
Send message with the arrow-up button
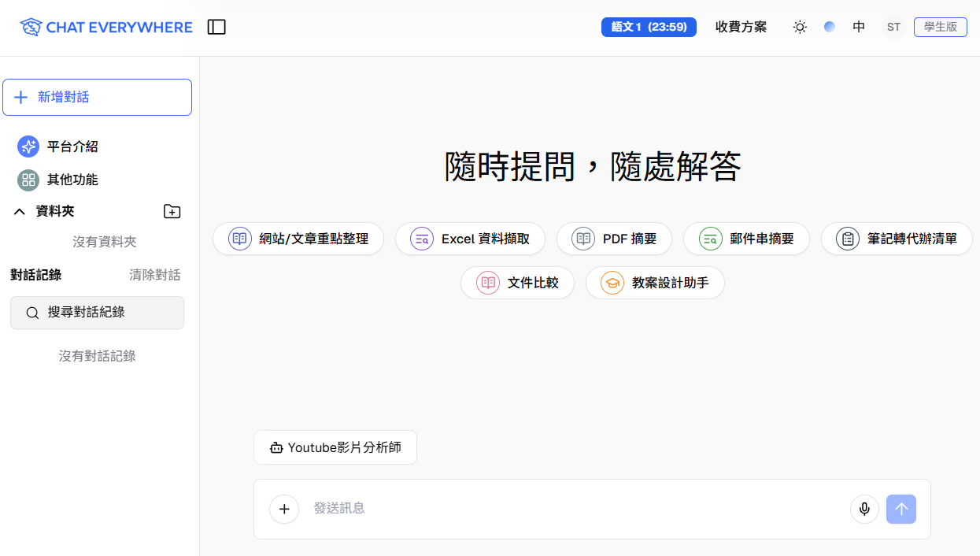tap(901, 509)
